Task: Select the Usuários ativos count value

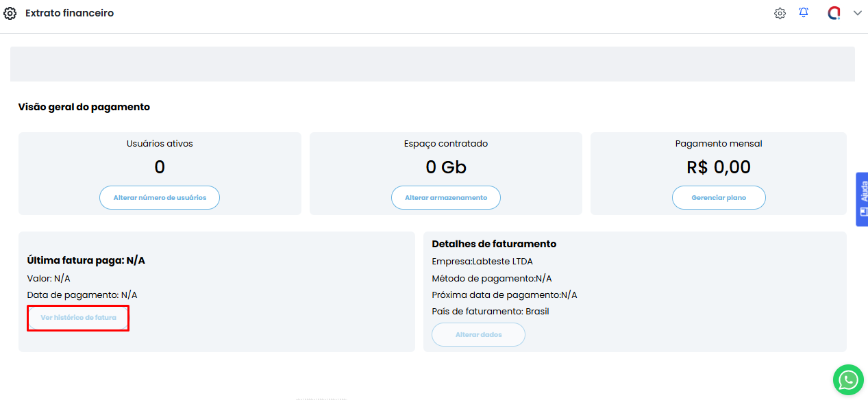Action: 160,167
